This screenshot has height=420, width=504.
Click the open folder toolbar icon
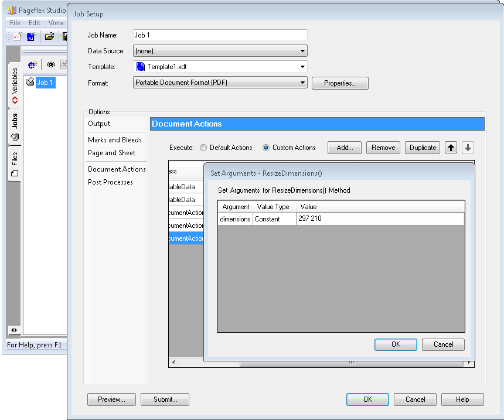[x=50, y=36]
